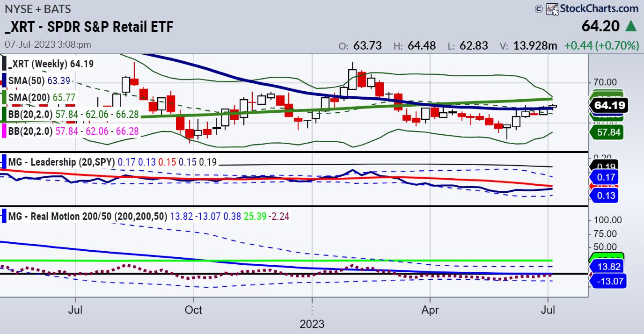The height and width of the screenshot is (334, 644).
Task: Click the Oct label on the time axis
Action: point(193,309)
